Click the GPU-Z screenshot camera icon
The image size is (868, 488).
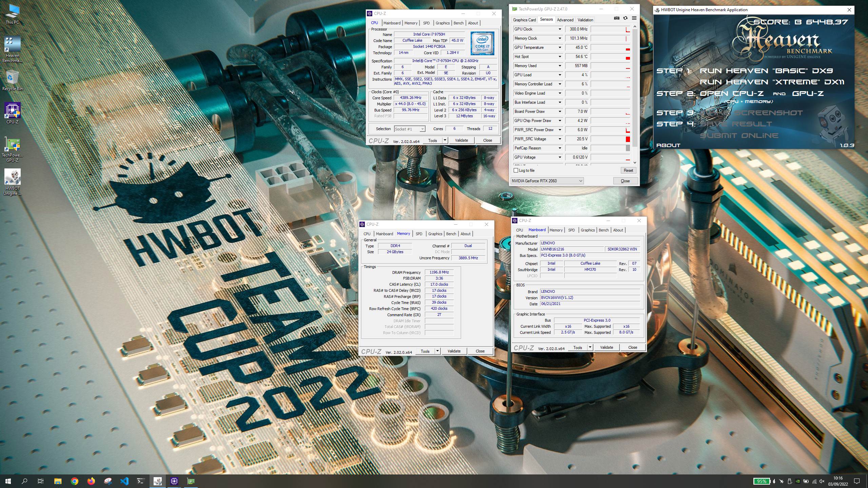(x=617, y=18)
